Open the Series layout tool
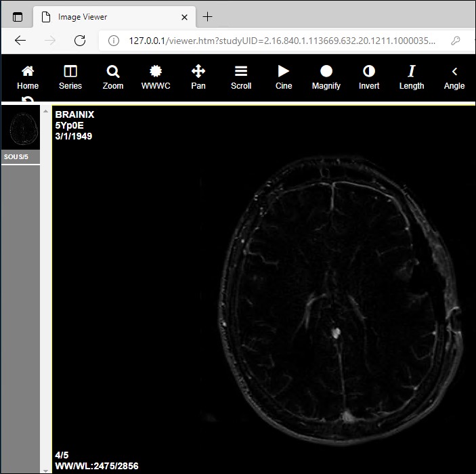Screen dimensions: 476x474 coord(70,77)
